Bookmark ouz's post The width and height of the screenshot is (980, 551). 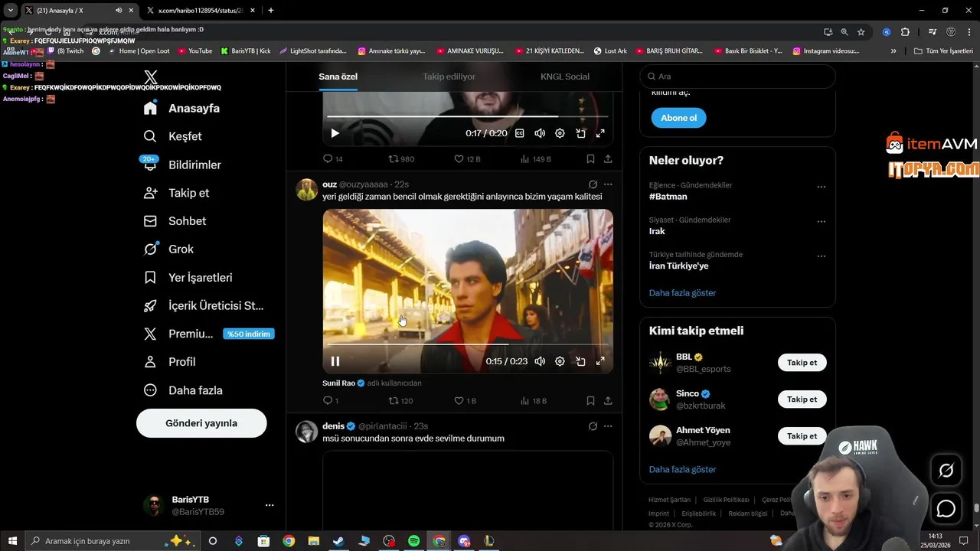coord(590,401)
